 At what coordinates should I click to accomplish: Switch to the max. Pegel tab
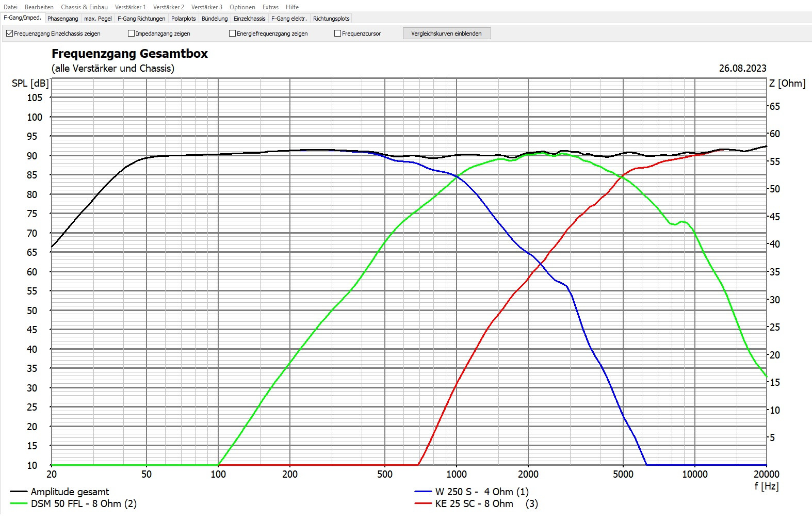98,19
